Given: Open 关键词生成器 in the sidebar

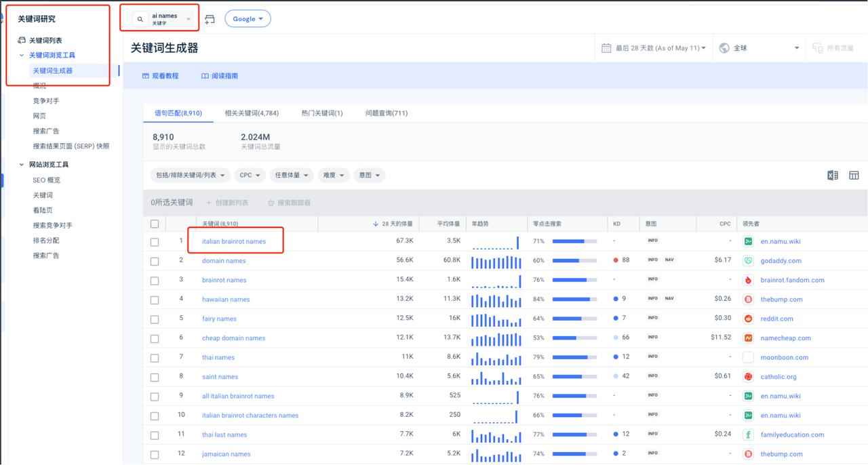Looking at the screenshot, I should click(x=53, y=70).
